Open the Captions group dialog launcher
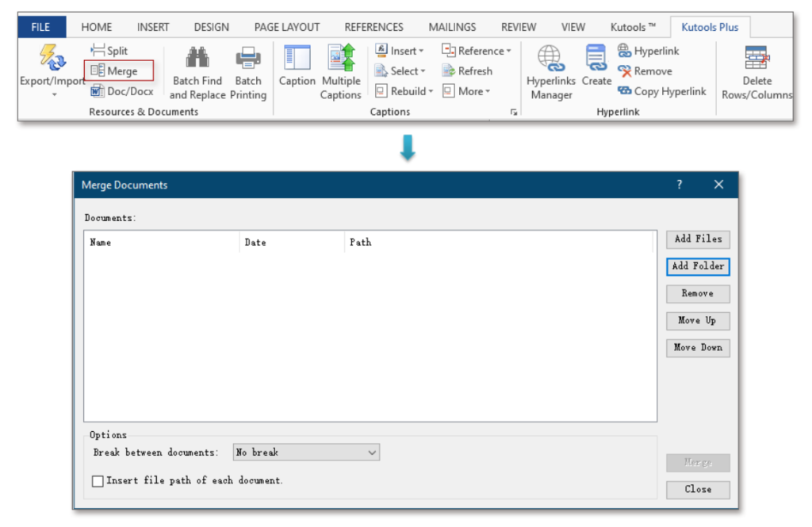The width and height of the screenshot is (812, 527). [513, 112]
